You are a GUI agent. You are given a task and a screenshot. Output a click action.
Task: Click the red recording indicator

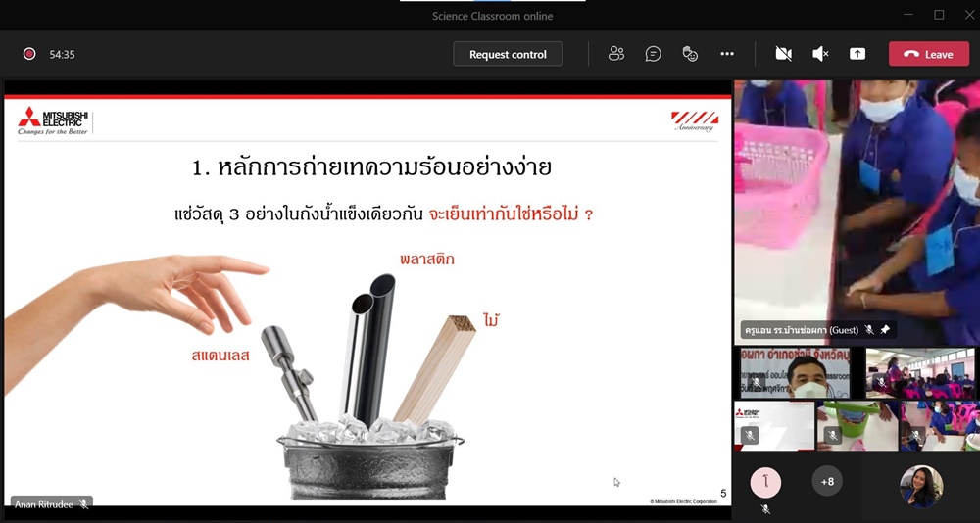(x=29, y=54)
